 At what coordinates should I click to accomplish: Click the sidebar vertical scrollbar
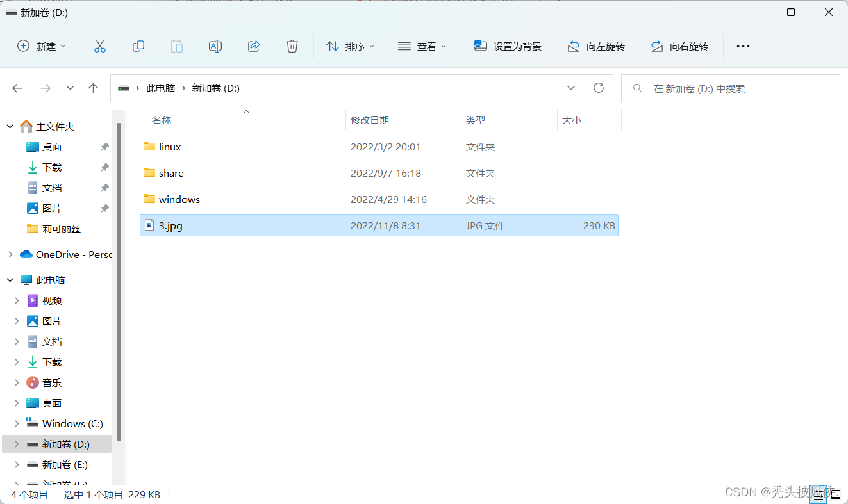point(119,280)
